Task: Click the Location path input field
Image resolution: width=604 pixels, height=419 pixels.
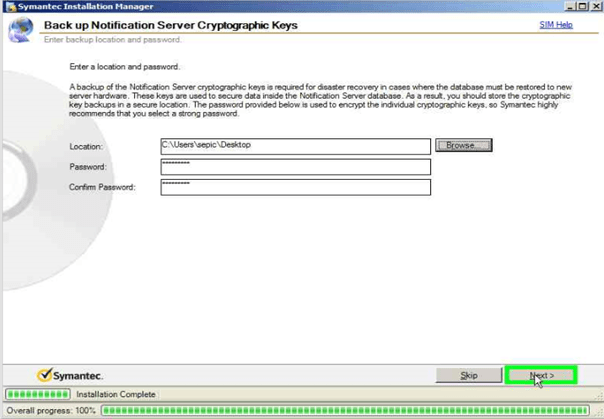Action: pos(294,146)
